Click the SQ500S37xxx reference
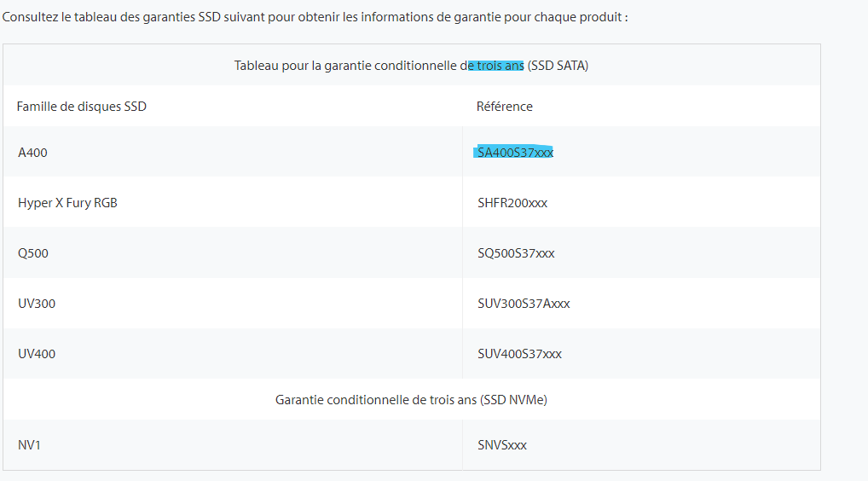Image resolution: width=868 pixels, height=481 pixels. coord(517,253)
